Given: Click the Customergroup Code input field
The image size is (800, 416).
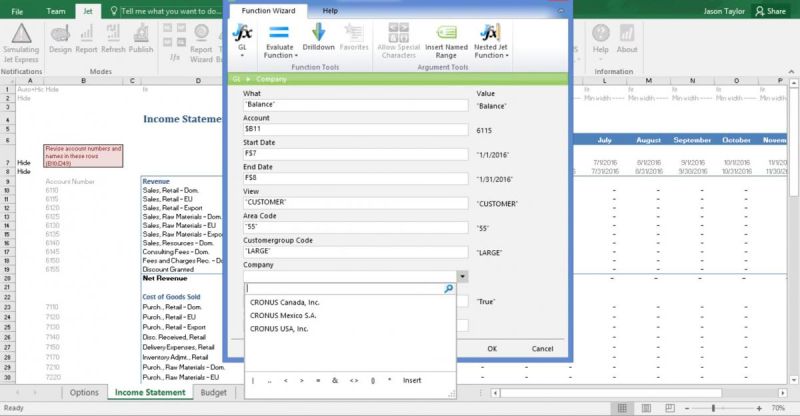Looking at the screenshot, I should point(356,252).
